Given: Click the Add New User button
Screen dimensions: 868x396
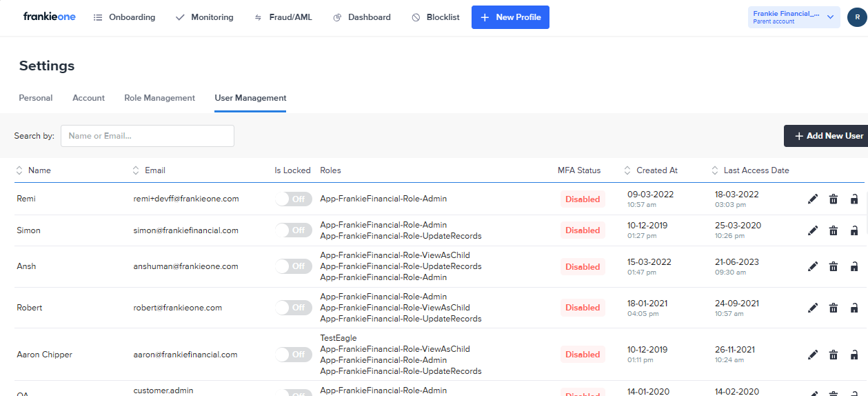Looking at the screenshot, I should (826, 136).
